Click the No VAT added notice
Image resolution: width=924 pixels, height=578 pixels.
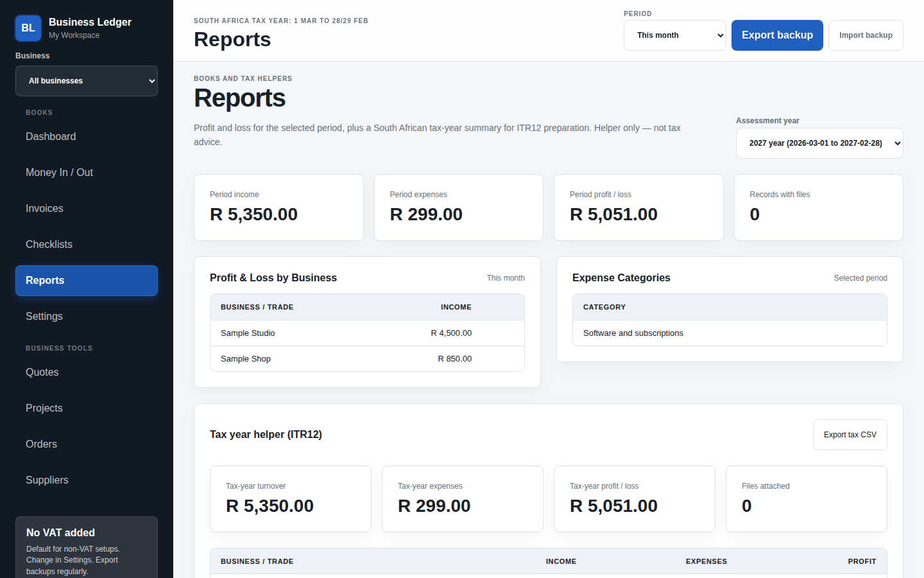tap(87, 547)
